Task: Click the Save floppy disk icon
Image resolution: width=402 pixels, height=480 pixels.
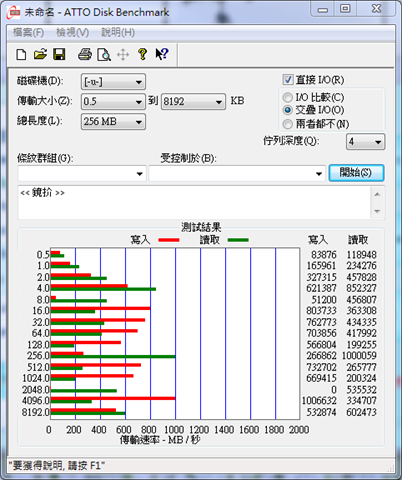Action: 59,54
